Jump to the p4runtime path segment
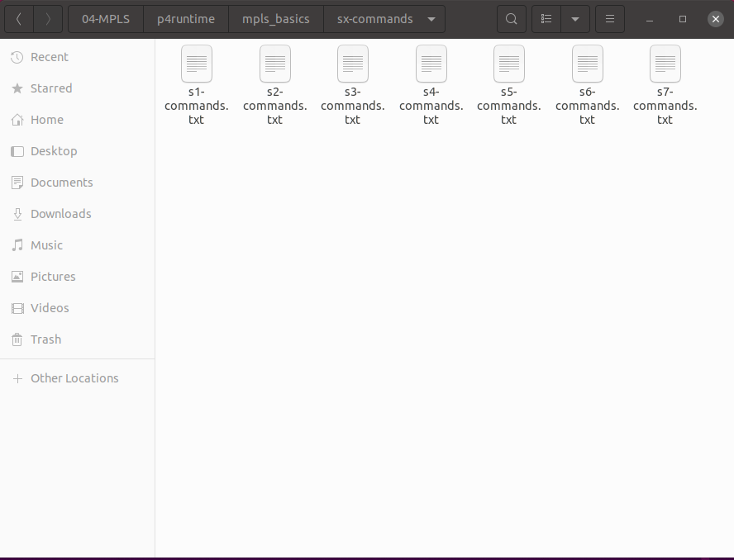This screenshot has width=734, height=560. coord(185,19)
